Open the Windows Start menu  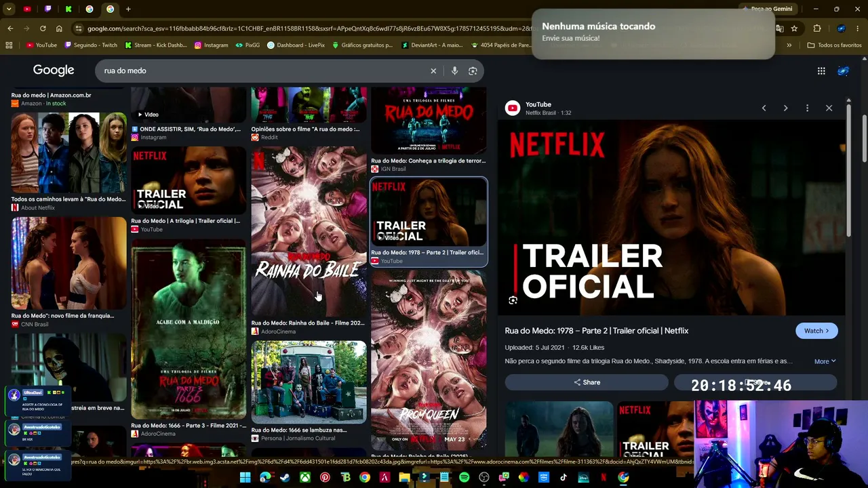pyautogui.click(x=245, y=477)
